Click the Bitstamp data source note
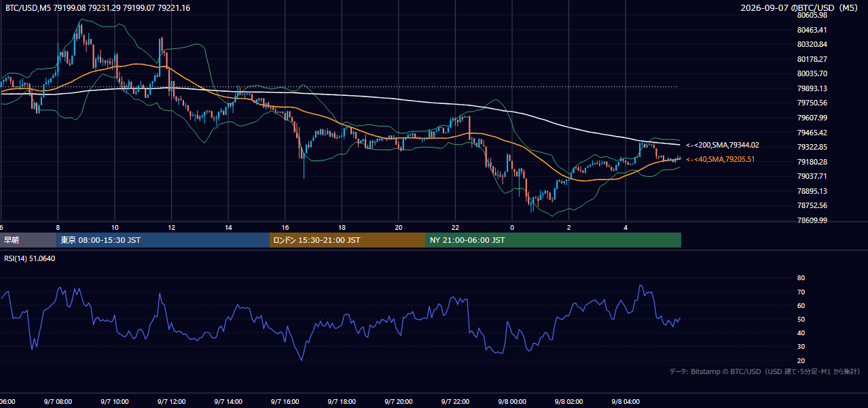Viewport: 868px width, 408px height. click(x=765, y=371)
